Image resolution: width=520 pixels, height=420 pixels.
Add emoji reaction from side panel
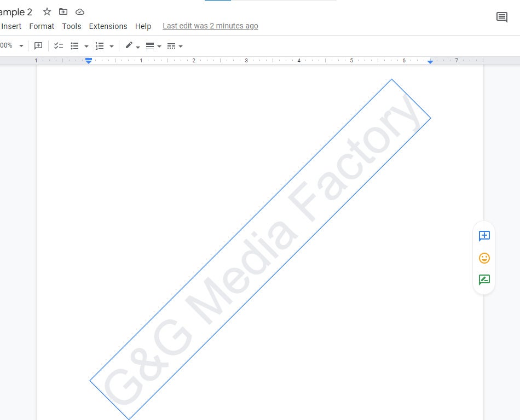(x=484, y=258)
